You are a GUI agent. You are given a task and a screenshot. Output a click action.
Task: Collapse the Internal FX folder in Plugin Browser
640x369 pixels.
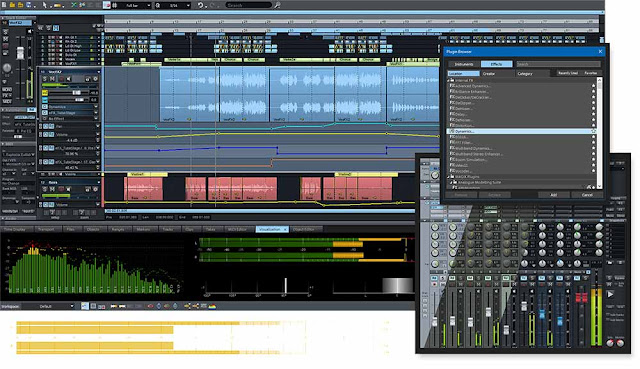click(x=448, y=80)
